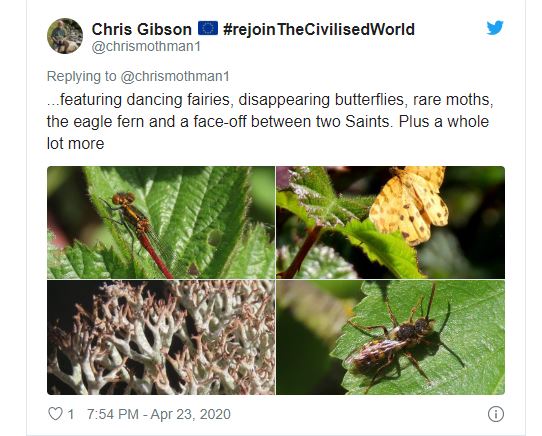Open the red damselfly photo

pos(161,222)
